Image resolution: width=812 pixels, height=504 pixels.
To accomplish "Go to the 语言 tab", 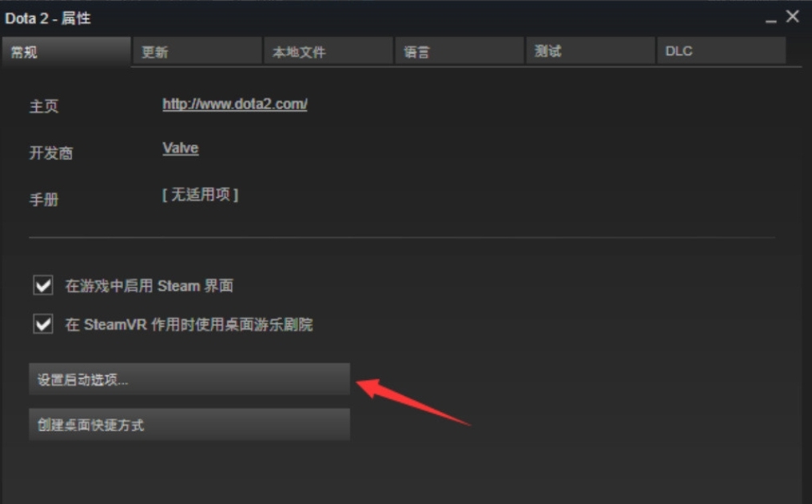I will point(459,51).
